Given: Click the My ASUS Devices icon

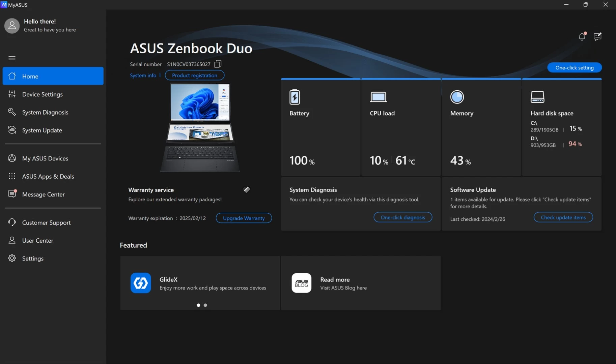Looking at the screenshot, I should coord(12,158).
